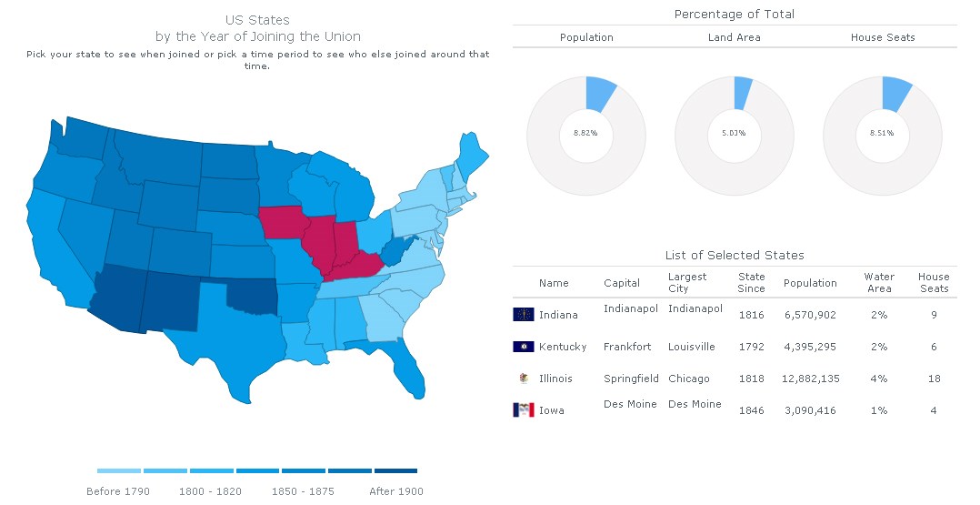Click the Population donut chart's blue slice
Viewport: 980px width, 505px height.
(601, 93)
